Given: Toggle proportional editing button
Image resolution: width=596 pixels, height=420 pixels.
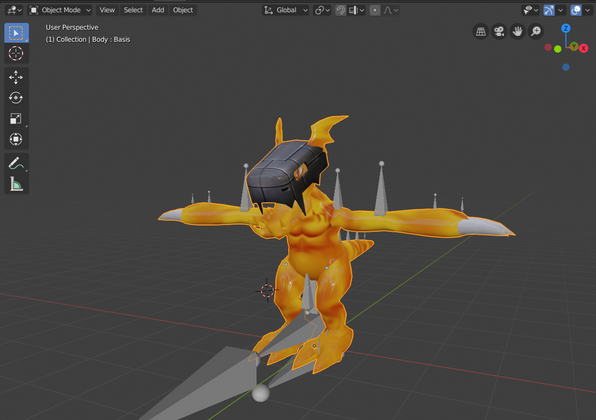Looking at the screenshot, I should point(375,10).
